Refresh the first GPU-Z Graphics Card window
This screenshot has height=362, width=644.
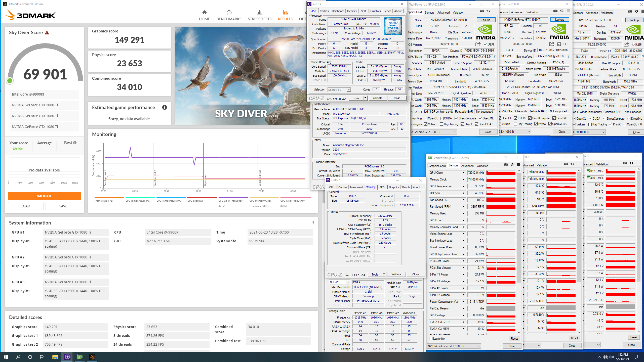(x=488, y=11)
